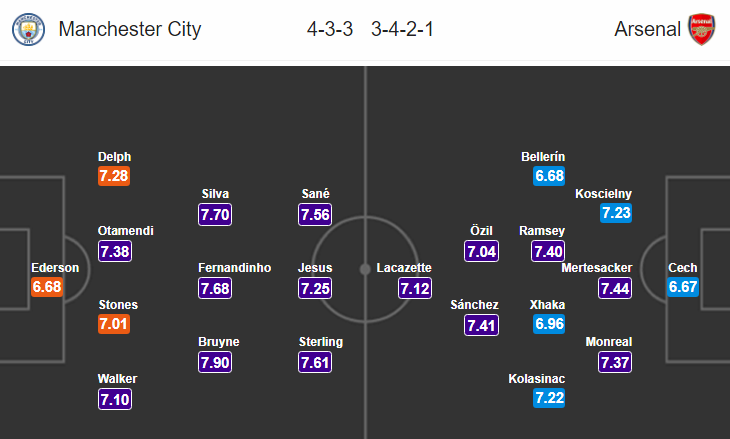Click Delph's 7.28 orange rating
The width and height of the screenshot is (730, 439).
coord(114,176)
